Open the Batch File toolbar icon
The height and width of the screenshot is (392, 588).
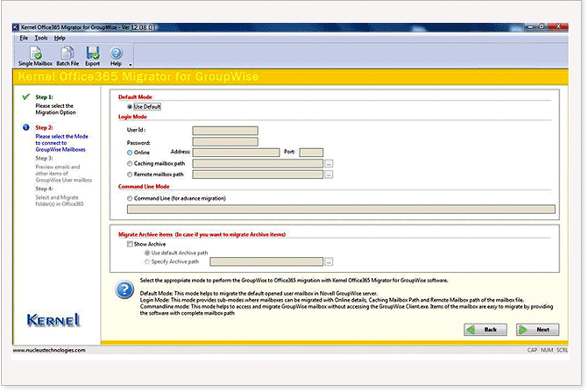[67, 56]
